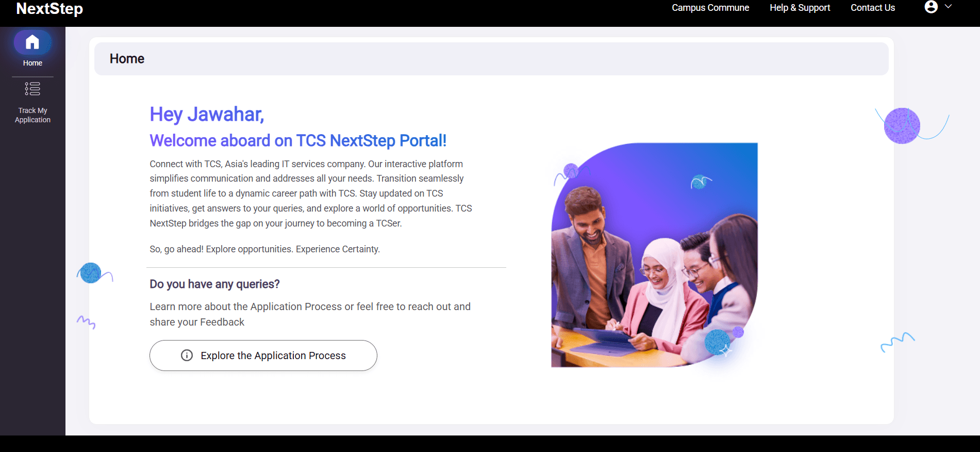Click the user profile avatar icon
Screen dimensions: 980x452
point(931,7)
